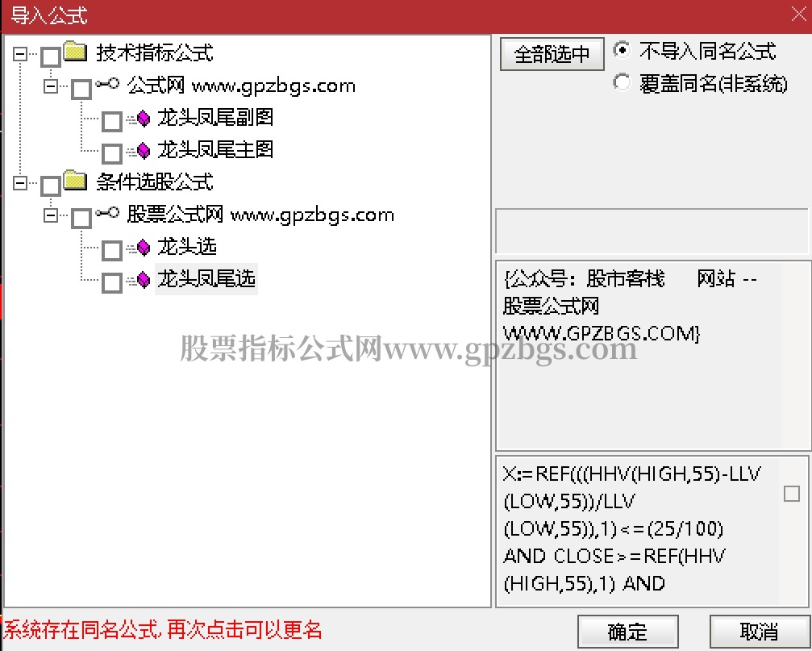The image size is (812, 651).
Task: Click the yellow folder icon beside 条件选股公式
Action: 75,180
